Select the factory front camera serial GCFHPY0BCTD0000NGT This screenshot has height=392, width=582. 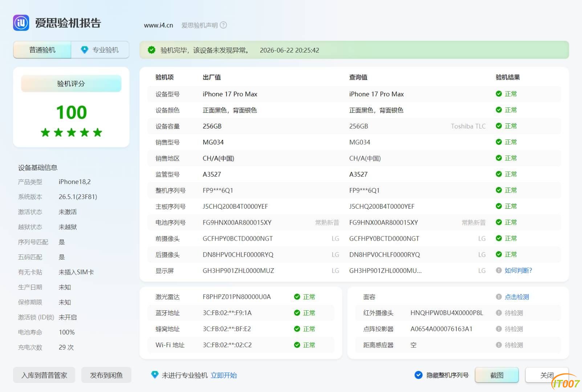238,238
